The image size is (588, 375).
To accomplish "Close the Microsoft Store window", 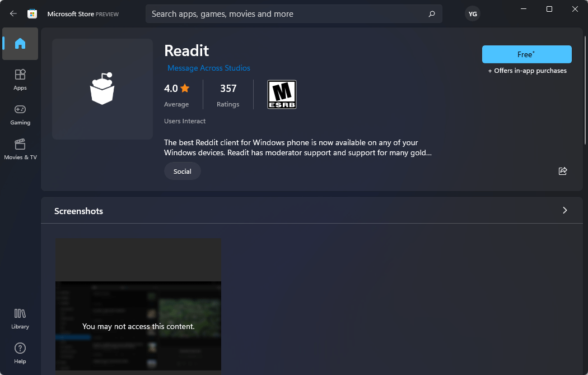I will (x=575, y=9).
